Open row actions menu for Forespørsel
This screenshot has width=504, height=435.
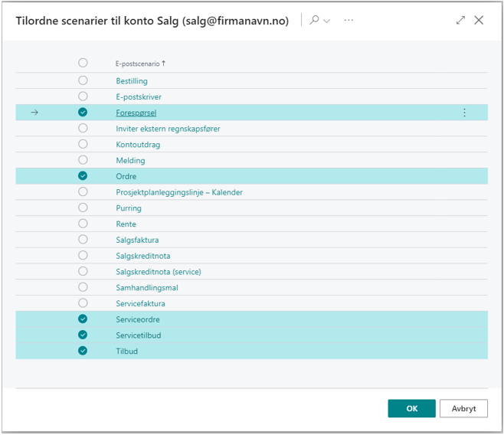tap(464, 113)
